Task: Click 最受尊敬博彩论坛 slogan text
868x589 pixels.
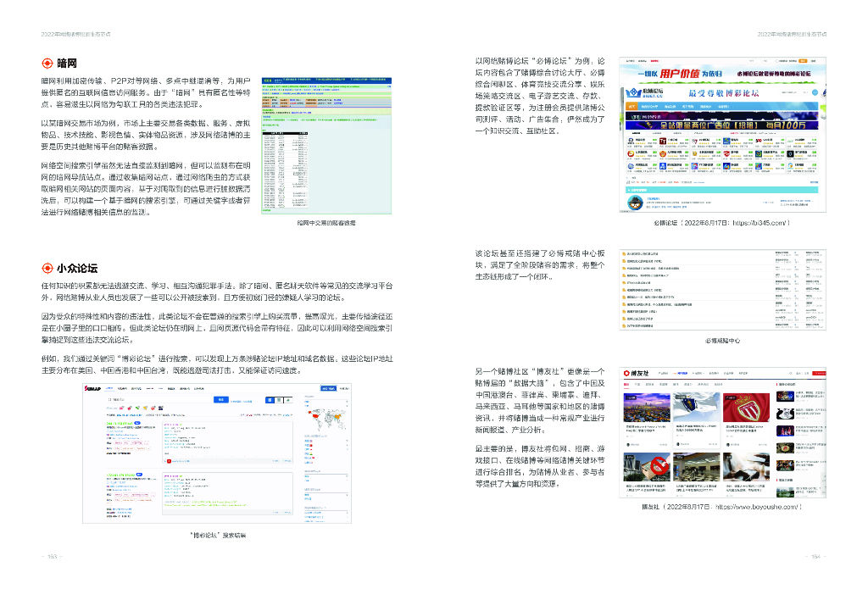Action: pos(724,93)
